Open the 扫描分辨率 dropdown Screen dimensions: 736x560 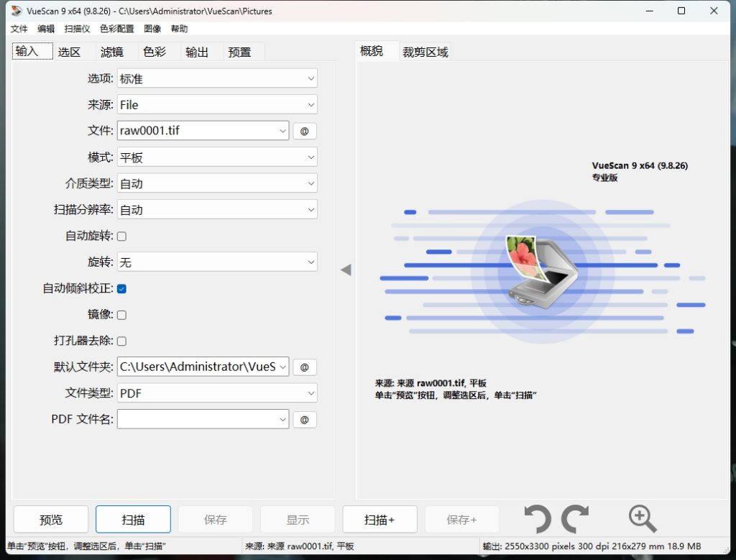tap(217, 209)
